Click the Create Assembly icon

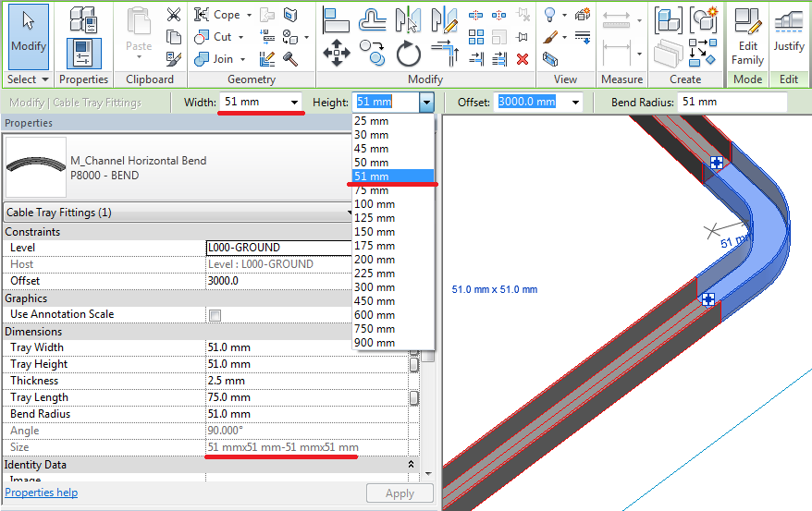(x=668, y=20)
